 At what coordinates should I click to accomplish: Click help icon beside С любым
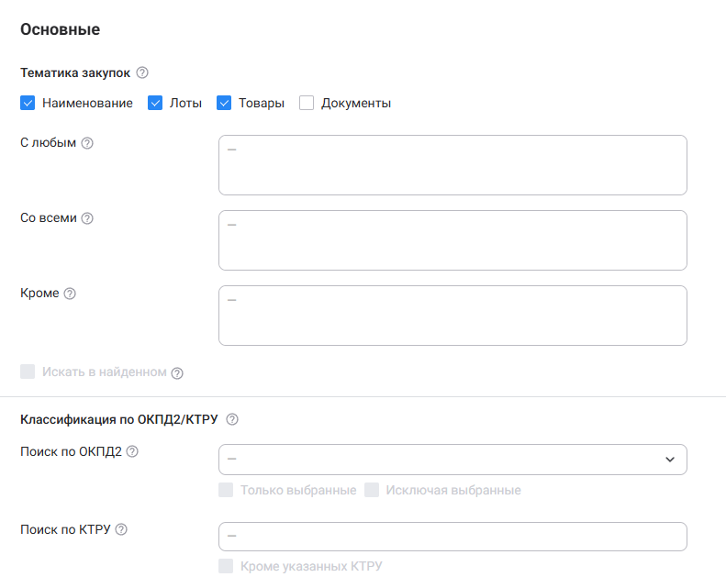click(87, 143)
